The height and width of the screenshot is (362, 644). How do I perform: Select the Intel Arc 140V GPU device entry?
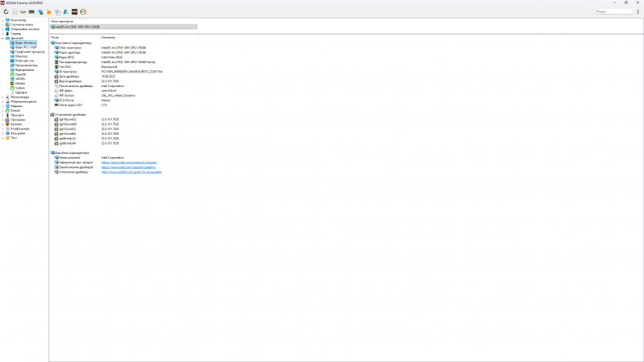click(x=123, y=26)
